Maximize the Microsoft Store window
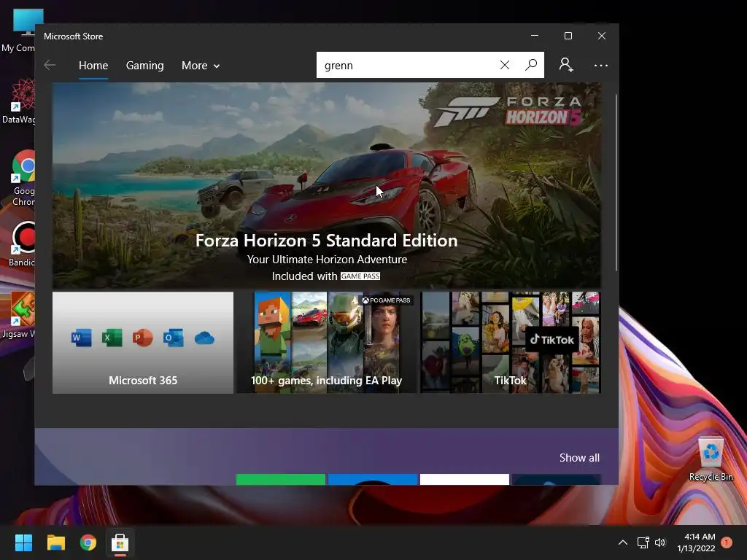This screenshot has height=560, width=747. [x=568, y=36]
